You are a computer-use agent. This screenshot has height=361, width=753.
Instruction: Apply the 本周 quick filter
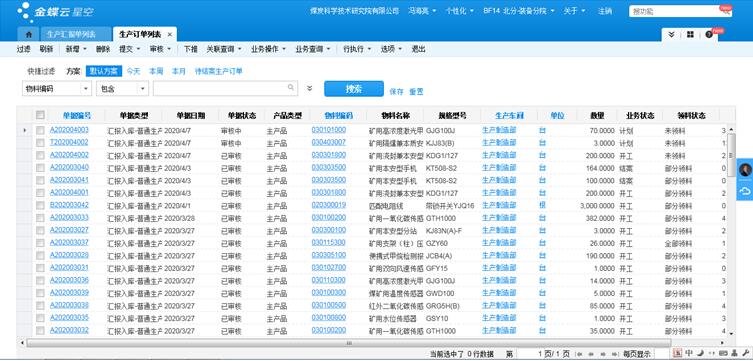coord(156,71)
